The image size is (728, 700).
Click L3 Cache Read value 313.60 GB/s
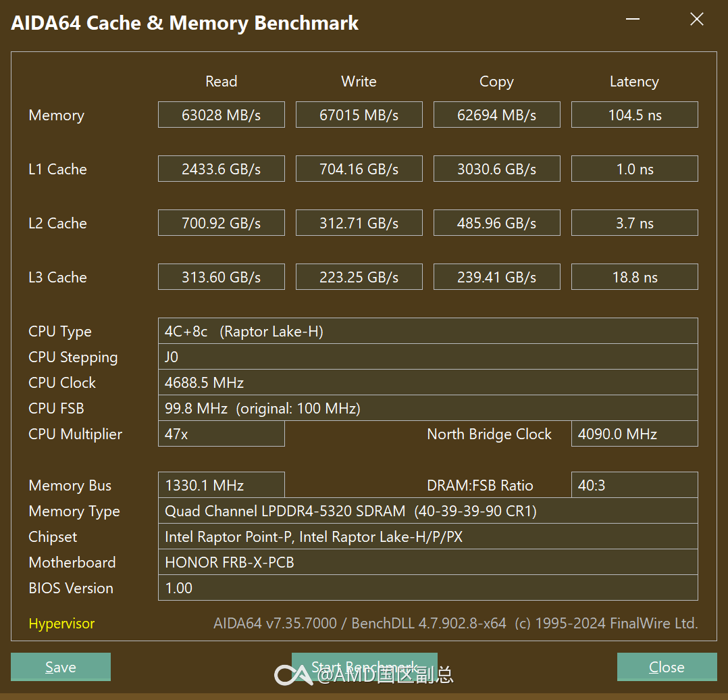(222, 277)
